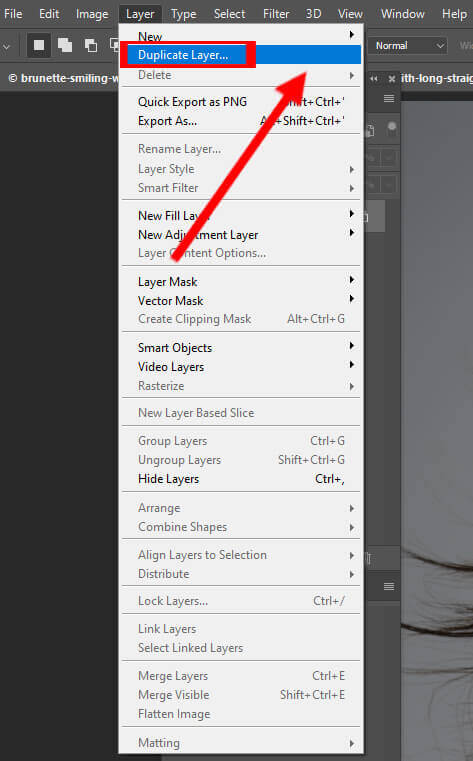
Task: Open the Window menu
Action: (x=402, y=14)
